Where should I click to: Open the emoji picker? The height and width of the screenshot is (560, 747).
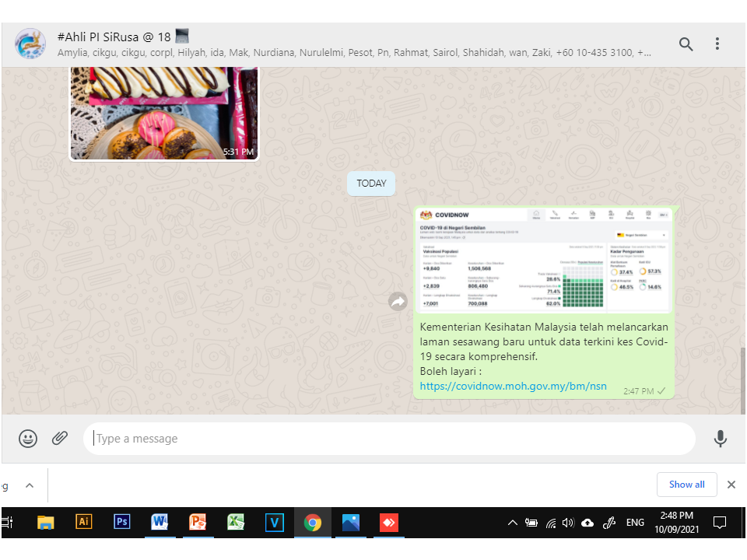[28, 439]
